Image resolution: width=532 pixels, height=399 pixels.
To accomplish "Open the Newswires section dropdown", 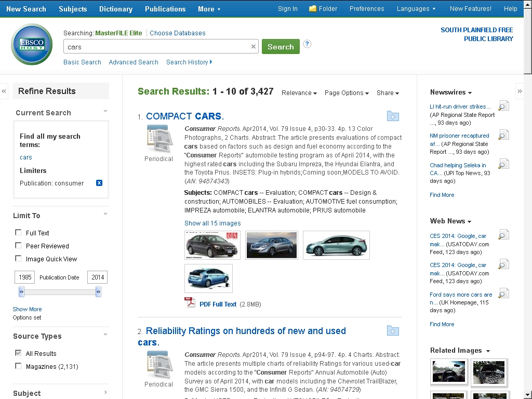I will (x=451, y=92).
